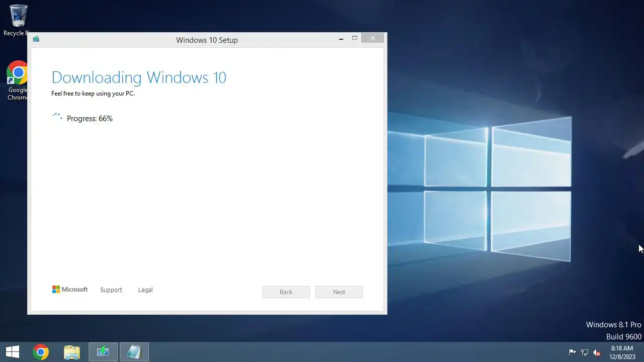Image resolution: width=644 pixels, height=362 pixels.
Task: Click the Back button
Action: click(286, 292)
